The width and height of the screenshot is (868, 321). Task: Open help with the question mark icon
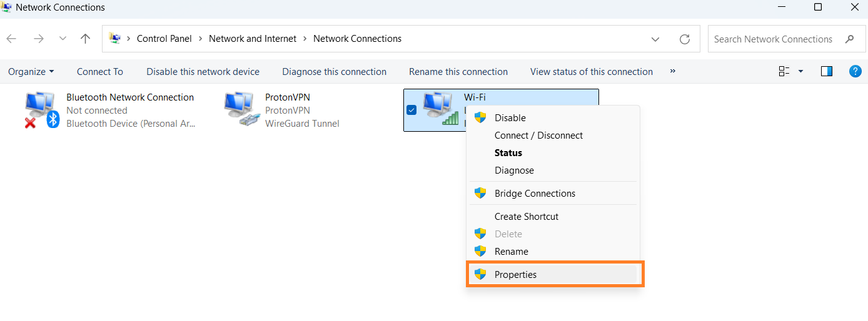pos(855,71)
